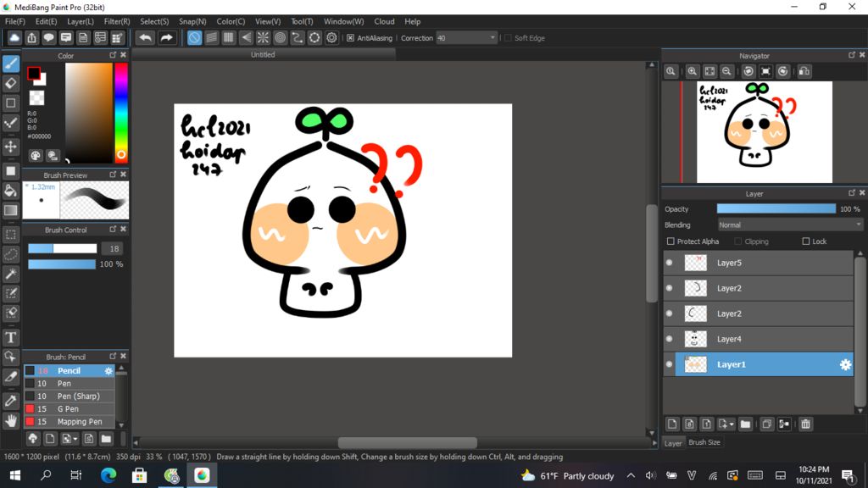
Task: Select the Brush tool in the left toolbar
Action: [x=11, y=63]
